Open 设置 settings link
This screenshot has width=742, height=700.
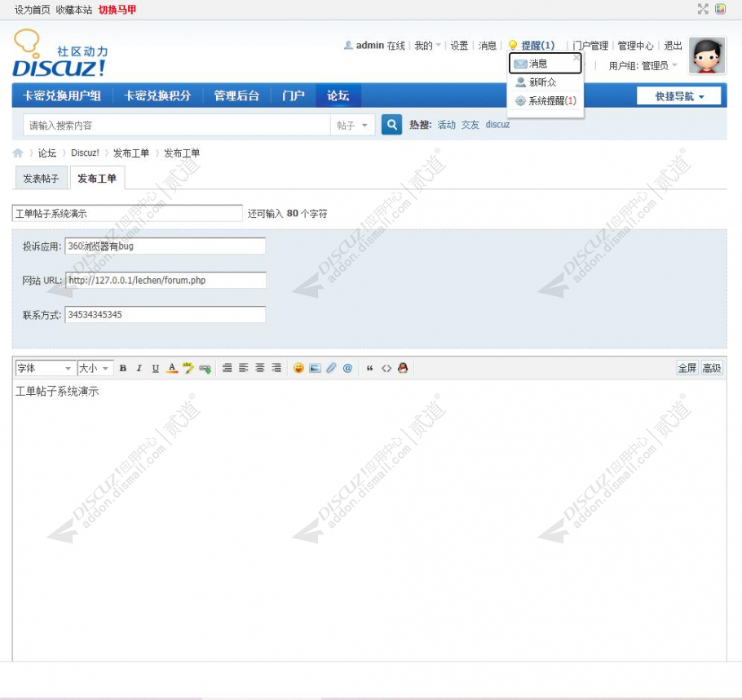click(x=459, y=45)
